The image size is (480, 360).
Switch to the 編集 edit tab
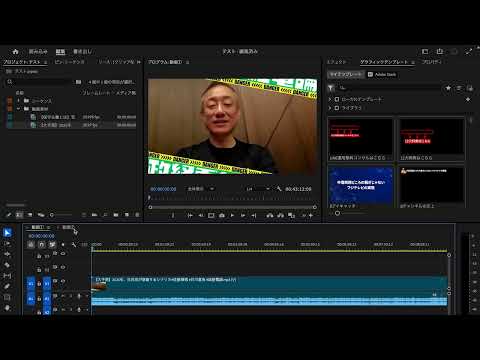[x=60, y=52]
